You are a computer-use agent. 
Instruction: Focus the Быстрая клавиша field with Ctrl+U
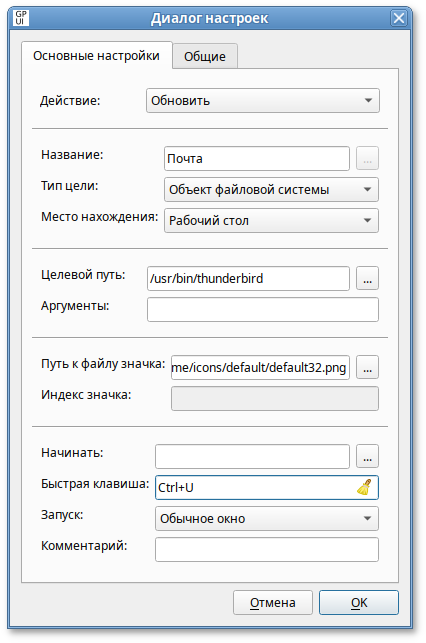(267, 488)
